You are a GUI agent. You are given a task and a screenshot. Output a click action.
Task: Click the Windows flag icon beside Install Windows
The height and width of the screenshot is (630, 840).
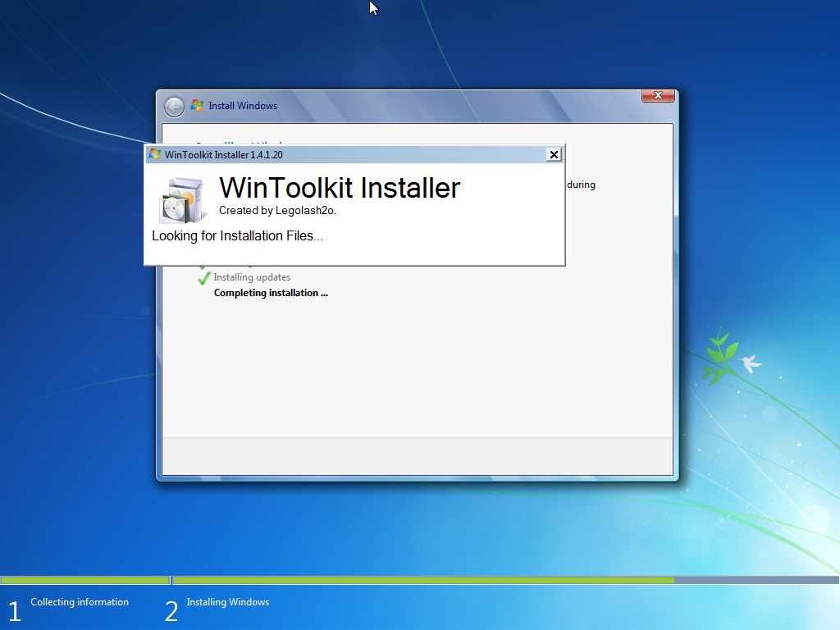(x=197, y=106)
